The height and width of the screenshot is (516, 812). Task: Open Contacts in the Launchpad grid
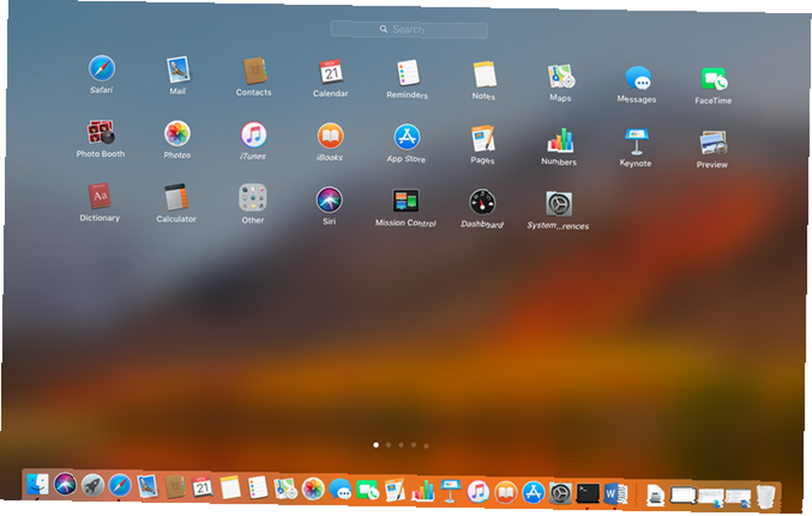click(254, 71)
